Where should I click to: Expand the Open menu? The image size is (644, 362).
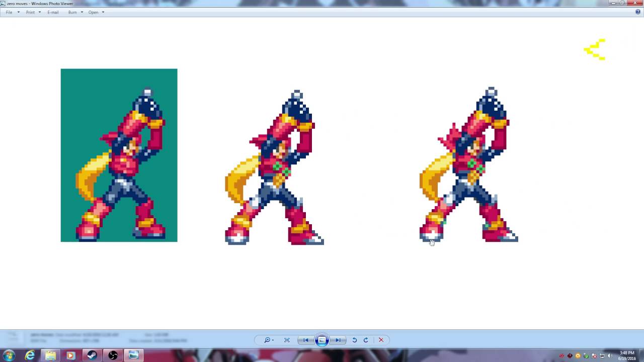click(96, 12)
